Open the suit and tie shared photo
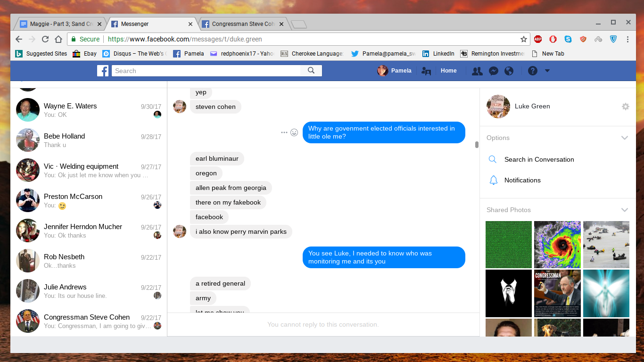This screenshot has width=644, height=362. 509,293
